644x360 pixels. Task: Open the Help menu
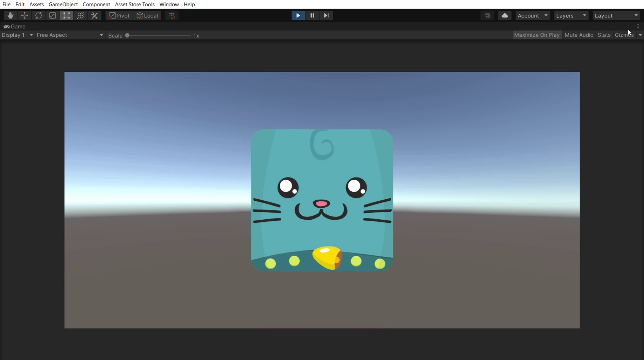189,4
